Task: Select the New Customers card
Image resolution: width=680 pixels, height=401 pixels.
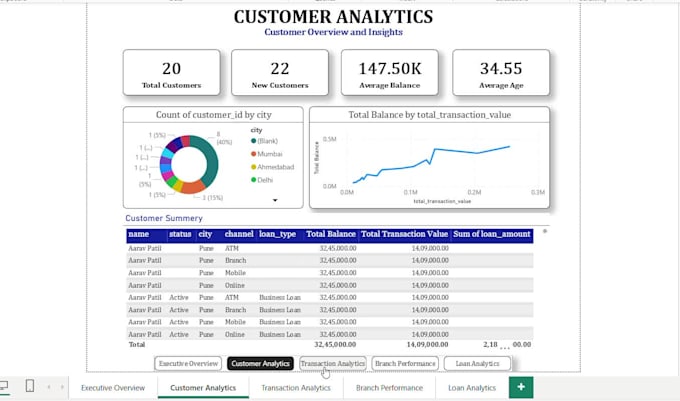Action: point(280,72)
